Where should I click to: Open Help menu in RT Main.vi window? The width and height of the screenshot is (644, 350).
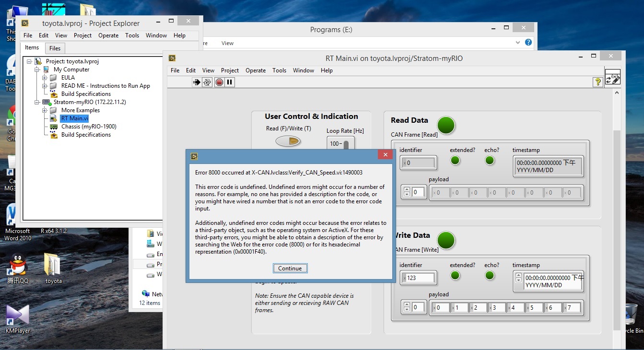(x=327, y=70)
